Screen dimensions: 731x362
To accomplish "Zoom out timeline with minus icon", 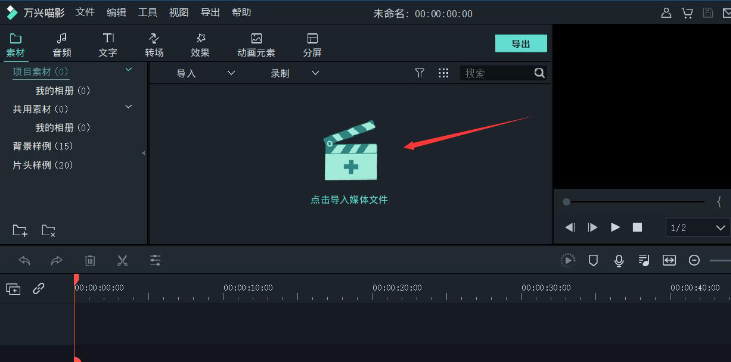I will pos(694,260).
